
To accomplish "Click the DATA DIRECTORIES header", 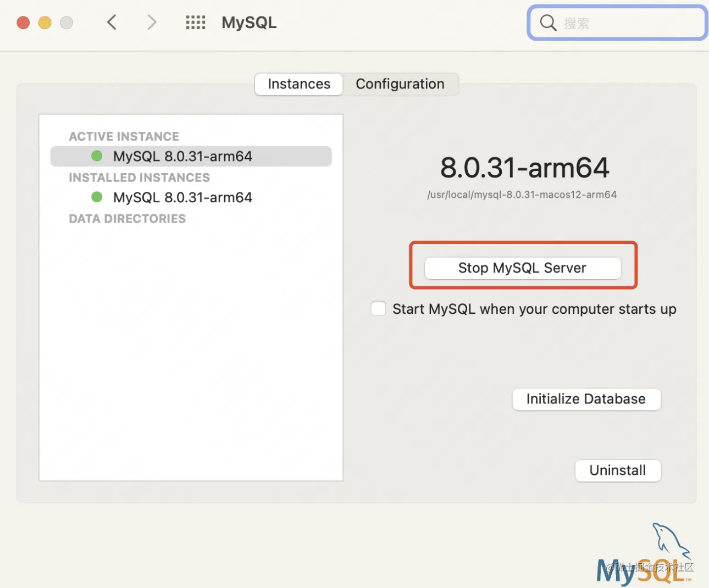I will (127, 219).
